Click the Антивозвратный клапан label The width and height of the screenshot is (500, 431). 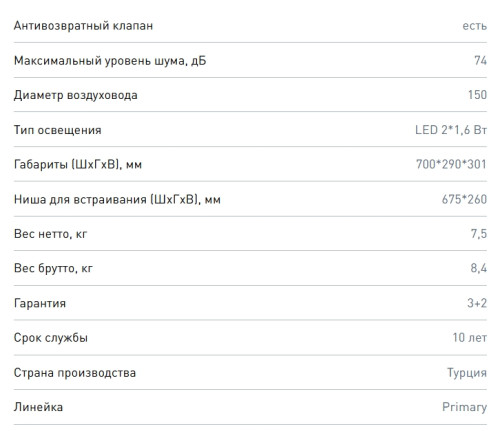83,26
